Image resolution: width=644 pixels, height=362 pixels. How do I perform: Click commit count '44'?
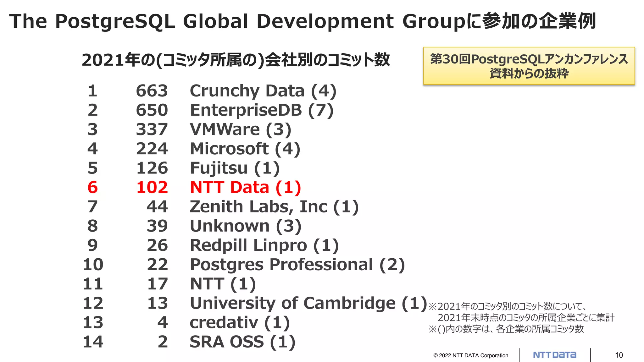coord(157,207)
